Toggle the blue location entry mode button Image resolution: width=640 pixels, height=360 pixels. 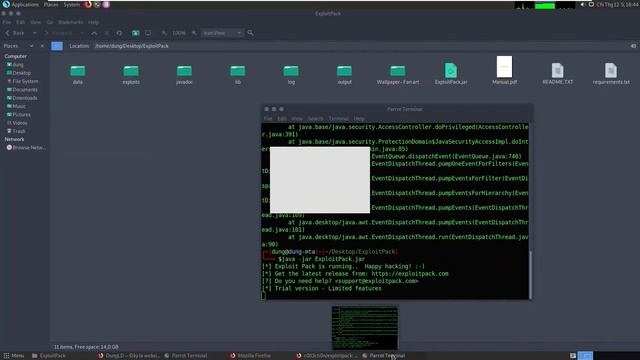tap(57, 46)
